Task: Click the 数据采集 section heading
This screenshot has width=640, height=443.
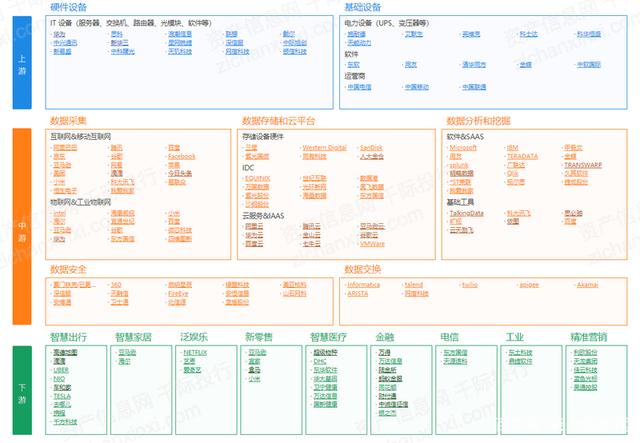Action: tap(68, 121)
